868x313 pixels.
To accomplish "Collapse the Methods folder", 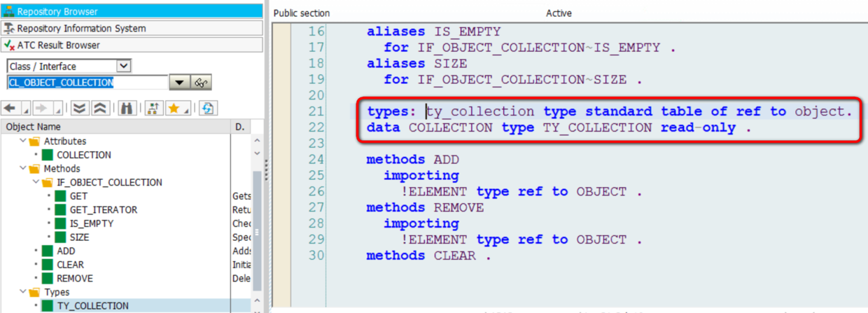I will pos(23,169).
